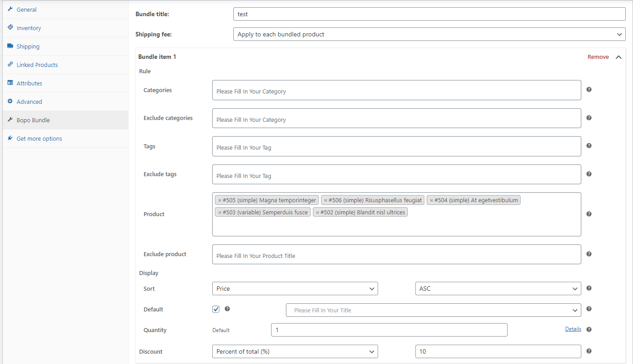This screenshot has width=633, height=364.
Task: Open the Advanced tab
Action: tap(66, 102)
